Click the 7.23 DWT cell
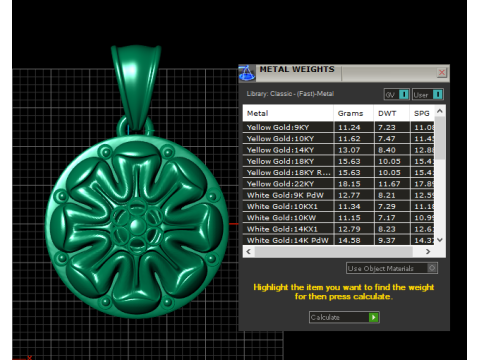The image size is (480, 360). point(392,127)
